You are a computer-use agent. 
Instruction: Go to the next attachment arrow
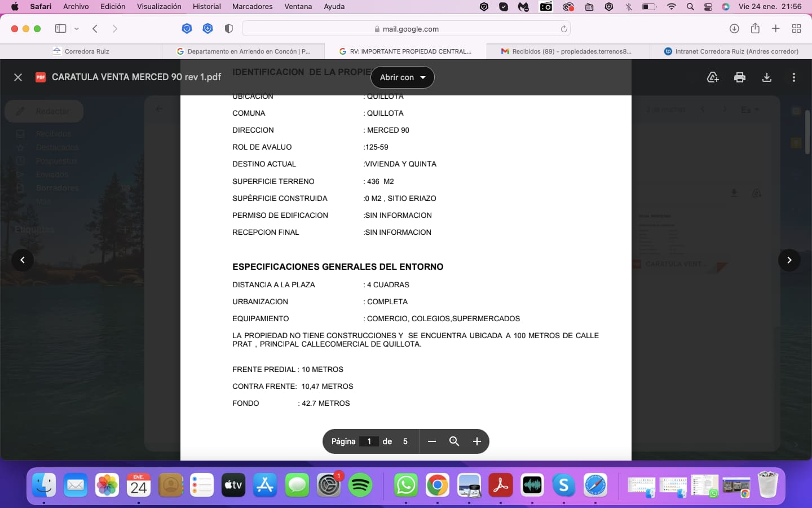[789, 260]
